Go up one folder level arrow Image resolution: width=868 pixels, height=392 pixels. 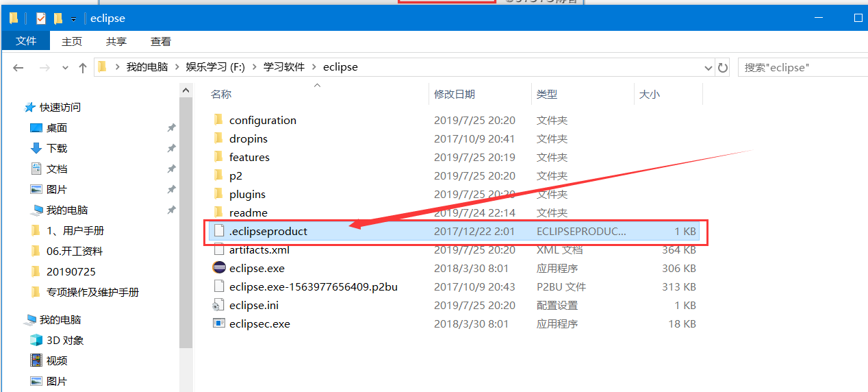(83, 67)
